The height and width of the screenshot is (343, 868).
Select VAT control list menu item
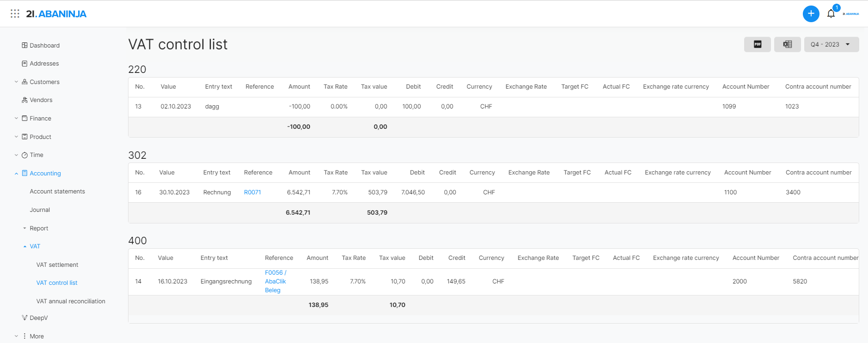pyautogui.click(x=57, y=283)
